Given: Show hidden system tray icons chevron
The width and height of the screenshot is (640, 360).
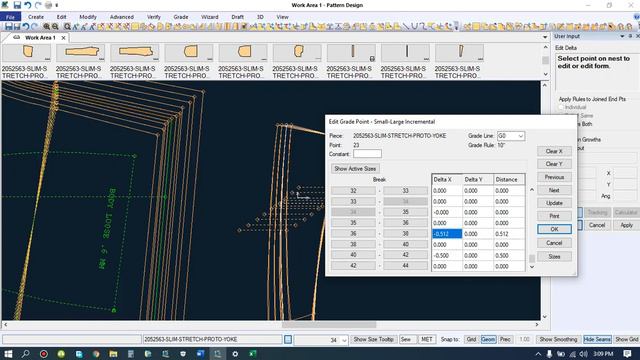Looking at the screenshot, I should coord(538,354).
